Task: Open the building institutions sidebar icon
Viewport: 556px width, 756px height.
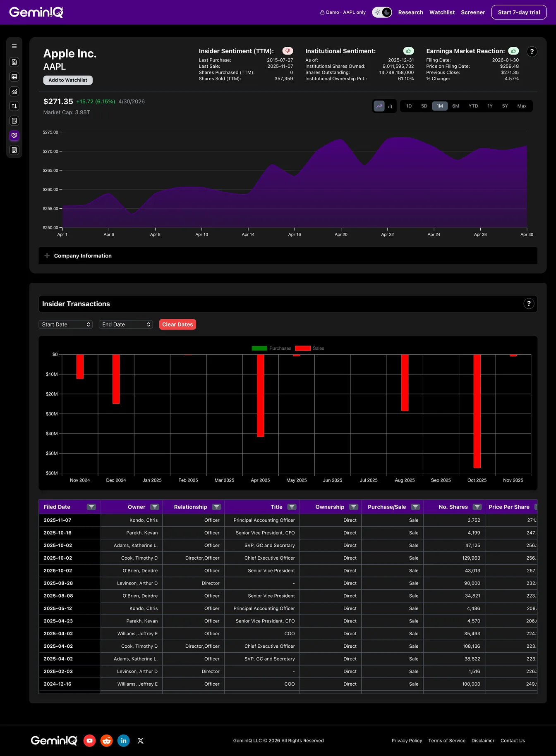Action: 14,150
